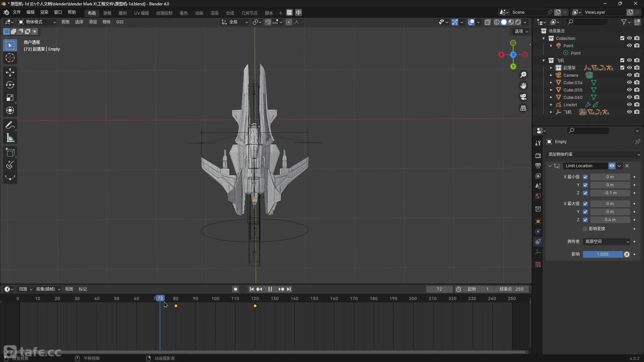Open the Texture properties tab
The image size is (644, 362).
coord(538,264)
